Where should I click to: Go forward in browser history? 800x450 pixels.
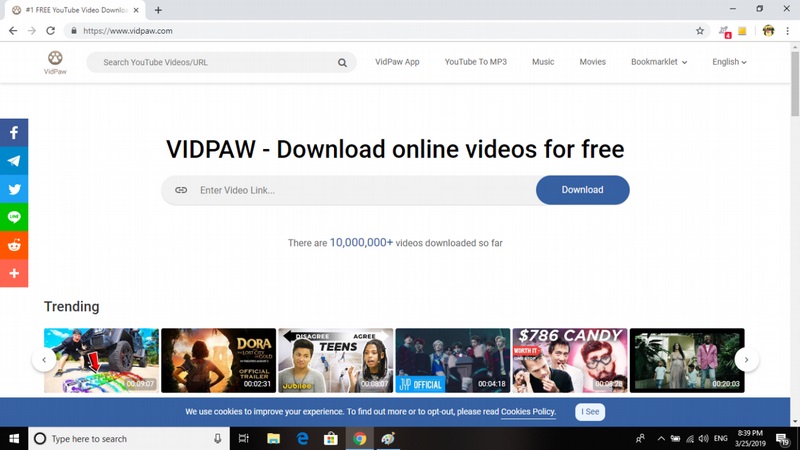pyautogui.click(x=32, y=31)
